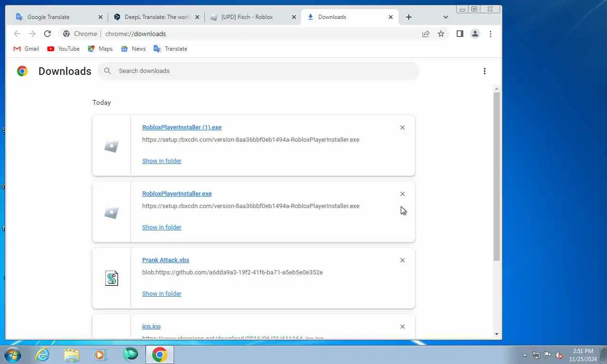Click the Prank Attack.vbs script file icon
The image size is (607, 364).
pos(111,278)
